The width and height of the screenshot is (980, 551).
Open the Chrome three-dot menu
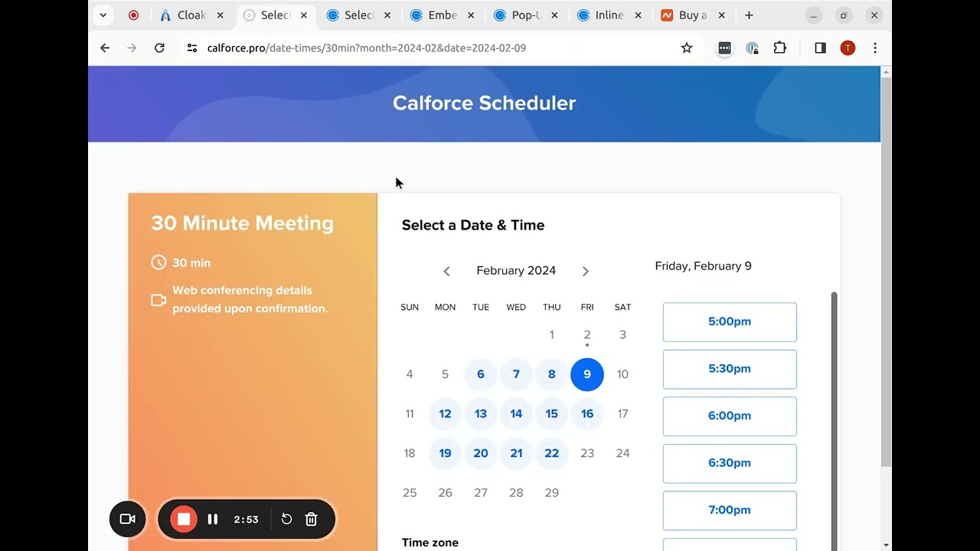[x=875, y=47]
